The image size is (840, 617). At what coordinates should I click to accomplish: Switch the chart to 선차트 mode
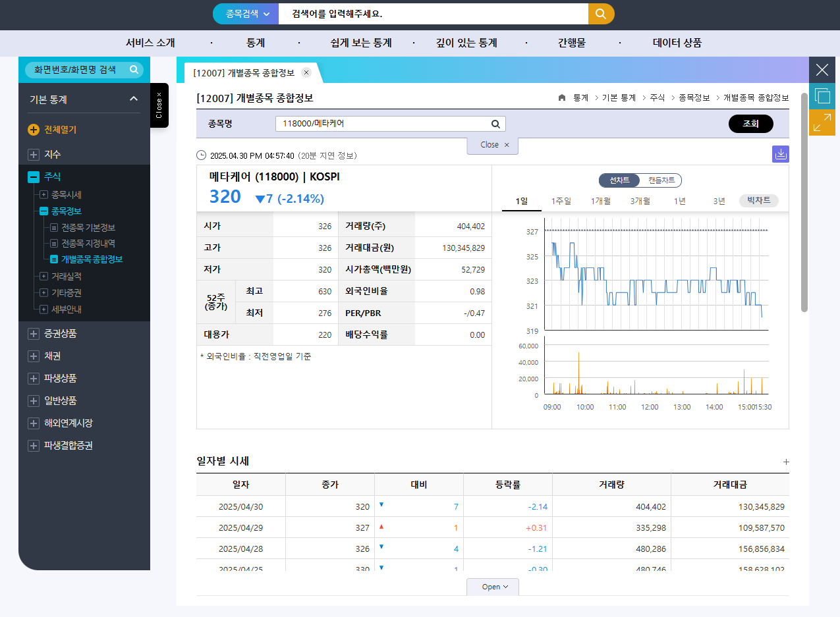click(619, 180)
